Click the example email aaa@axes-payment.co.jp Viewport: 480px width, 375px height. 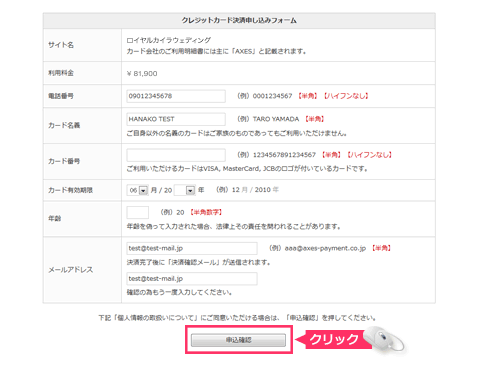point(325,248)
